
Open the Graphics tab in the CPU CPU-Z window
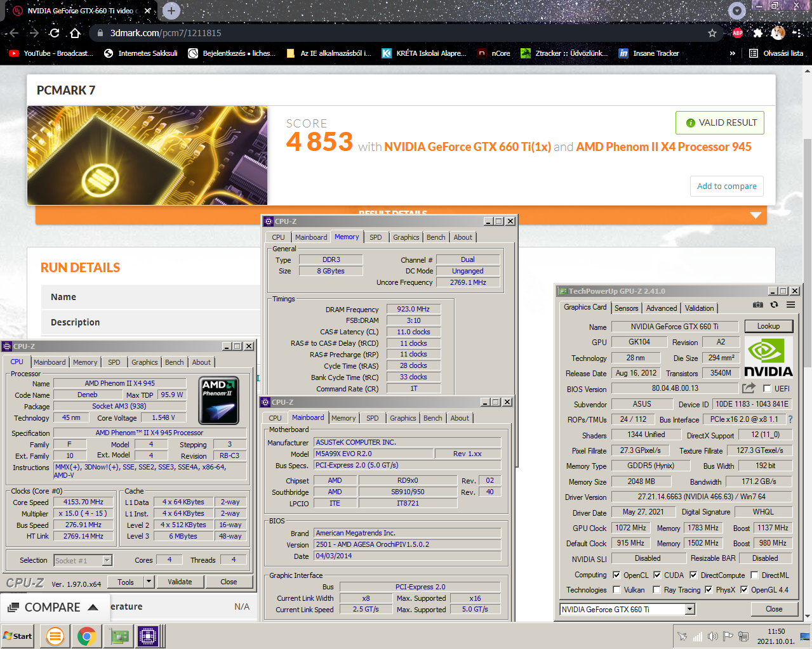pos(145,362)
